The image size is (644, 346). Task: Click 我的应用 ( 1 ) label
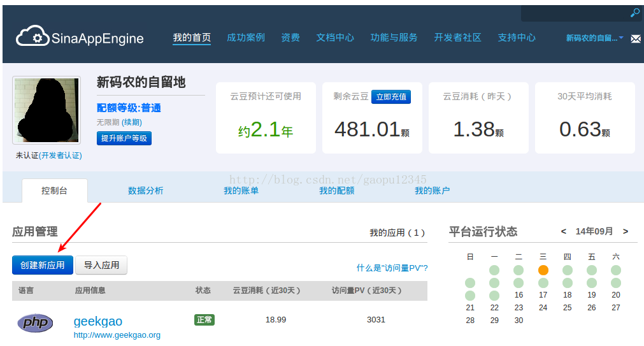point(397,233)
